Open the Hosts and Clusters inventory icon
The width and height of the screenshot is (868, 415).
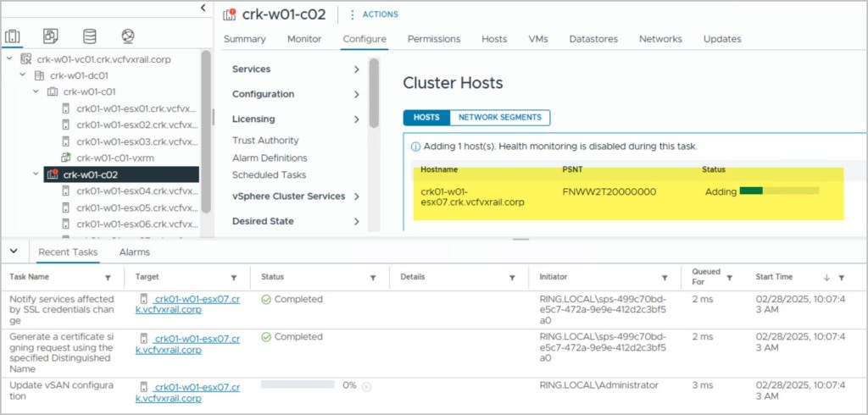[x=13, y=36]
